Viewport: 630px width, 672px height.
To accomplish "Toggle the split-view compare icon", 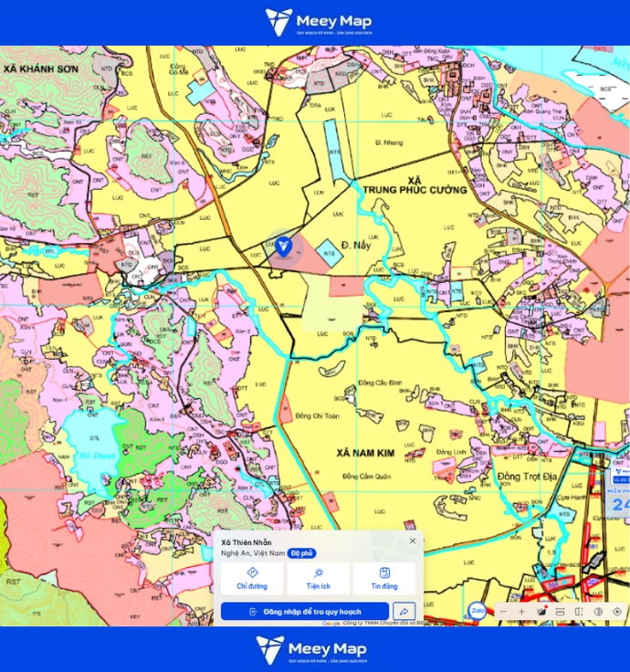I will 579,612.
